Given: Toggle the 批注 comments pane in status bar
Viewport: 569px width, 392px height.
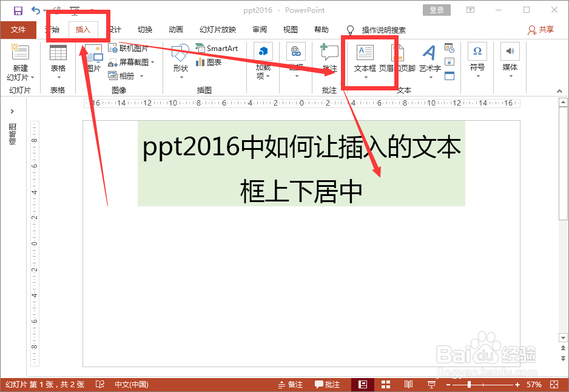Looking at the screenshot, I should 328,384.
